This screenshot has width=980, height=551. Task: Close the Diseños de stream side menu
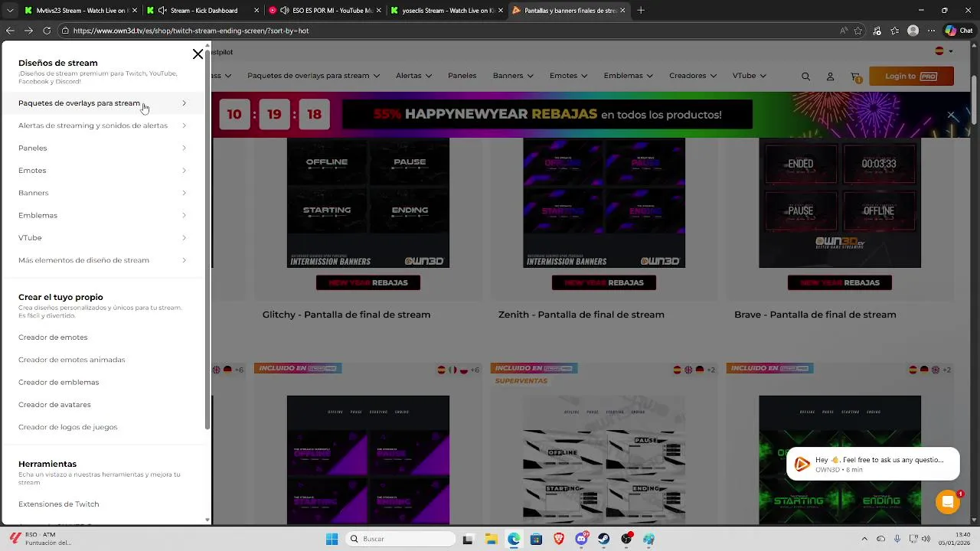(x=198, y=54)
